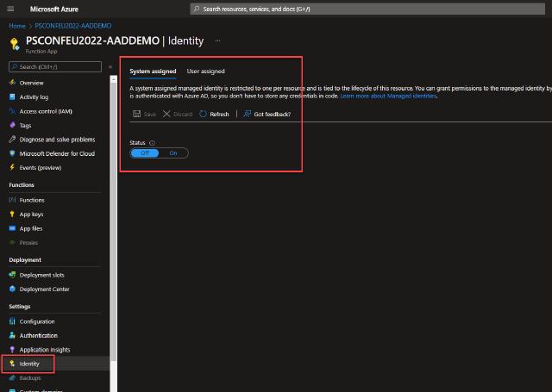Viewport: 552px width, 392px height.
Task: Click the App files icon
Action: 12,228
